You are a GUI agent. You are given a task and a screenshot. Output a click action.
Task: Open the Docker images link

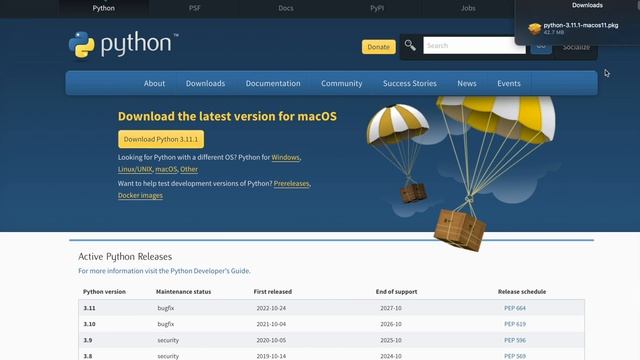[x=140, y=196]
